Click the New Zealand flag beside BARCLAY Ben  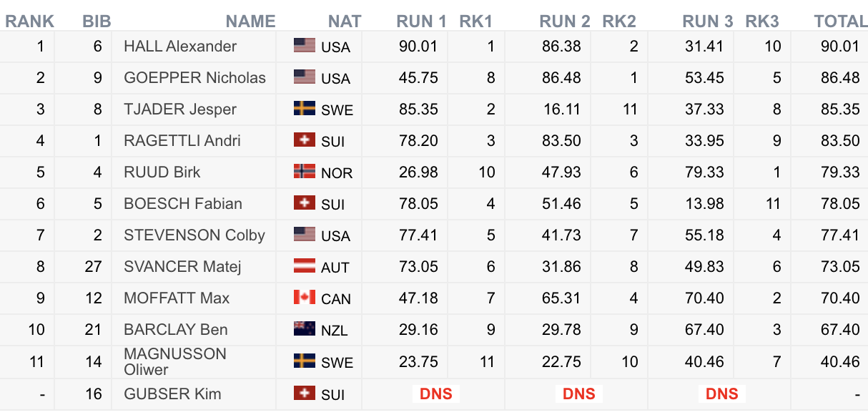pos(305,329)
